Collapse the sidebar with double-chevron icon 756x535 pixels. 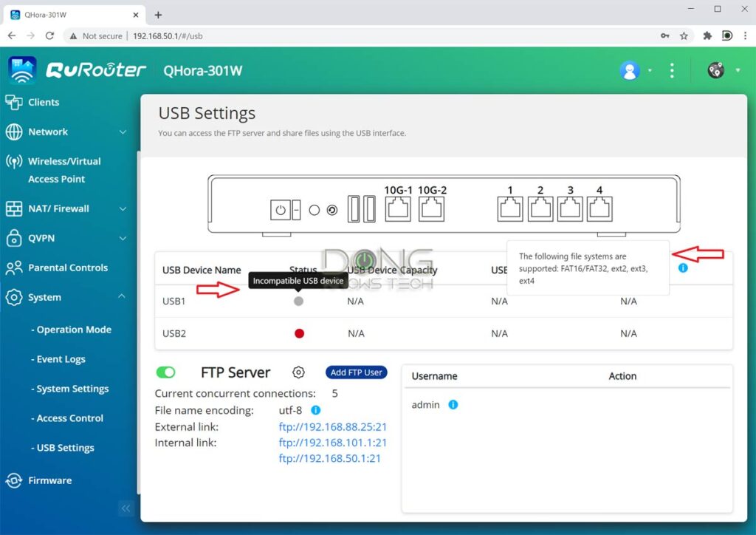tap(126, 508)
